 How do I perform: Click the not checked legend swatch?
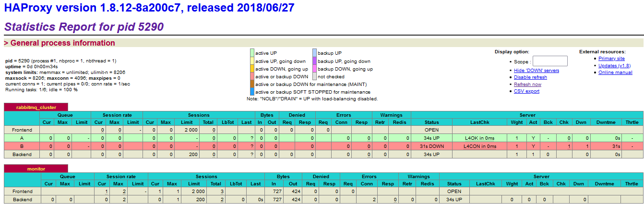coord(314,76)
